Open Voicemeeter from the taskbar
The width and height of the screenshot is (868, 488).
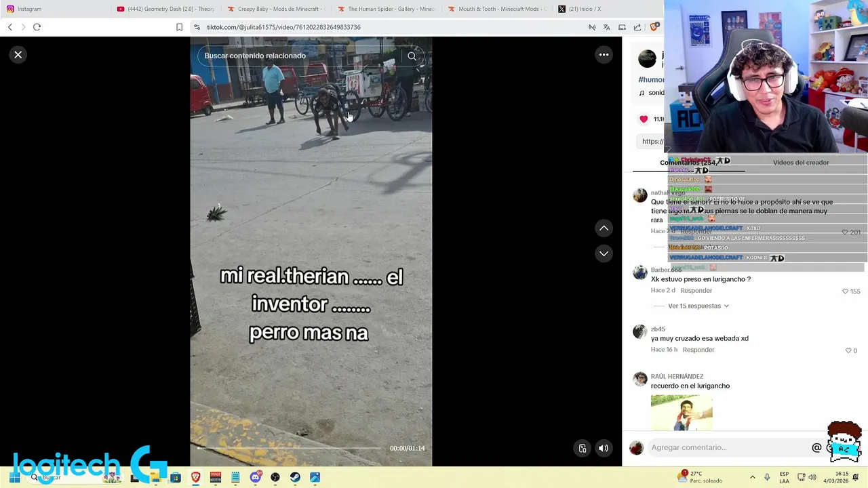[216, 477]
